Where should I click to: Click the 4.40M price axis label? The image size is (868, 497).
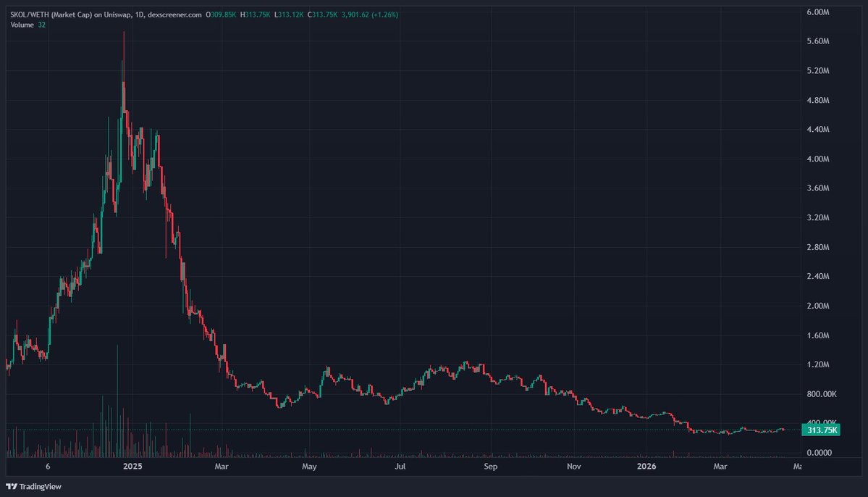click(817, 129)
